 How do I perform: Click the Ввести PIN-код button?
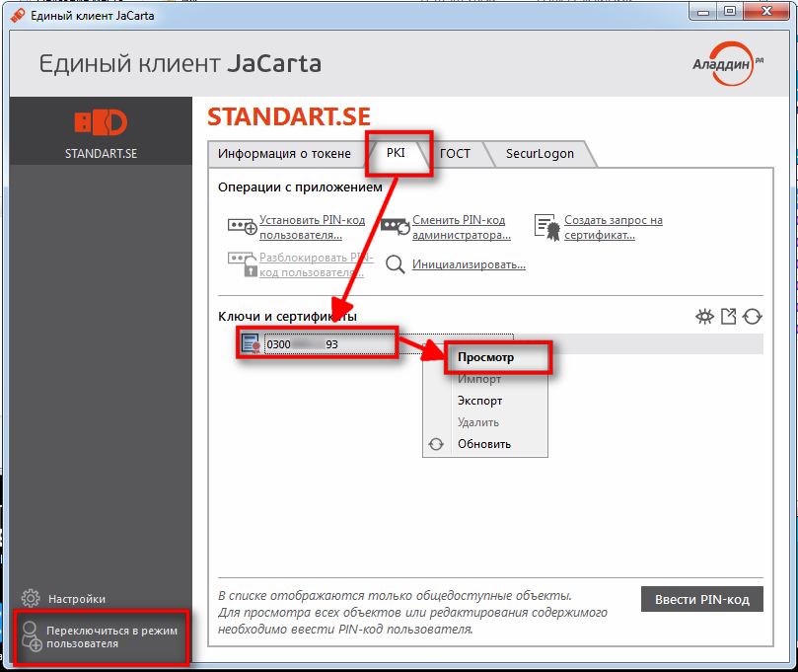701,599
